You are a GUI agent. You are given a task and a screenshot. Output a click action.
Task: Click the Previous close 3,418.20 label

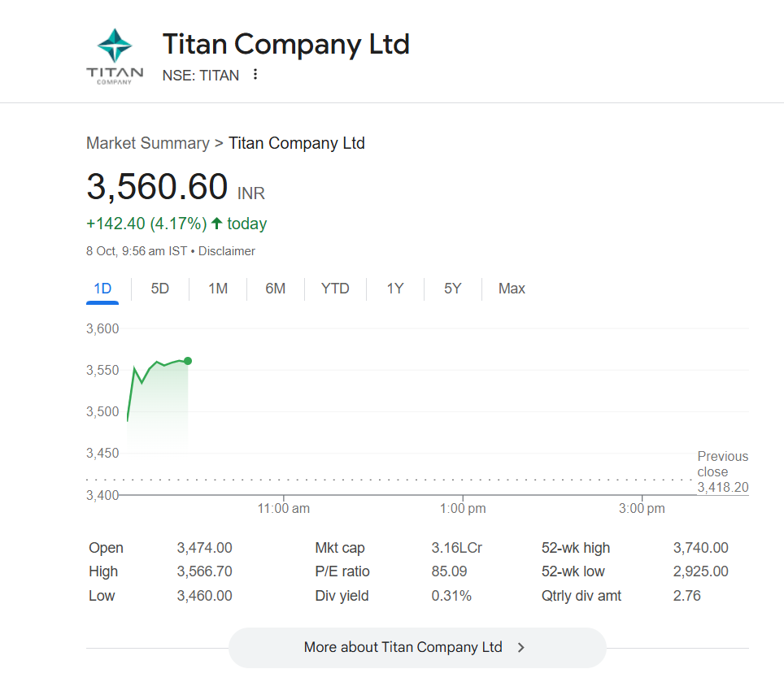click(x=722, y=472)
